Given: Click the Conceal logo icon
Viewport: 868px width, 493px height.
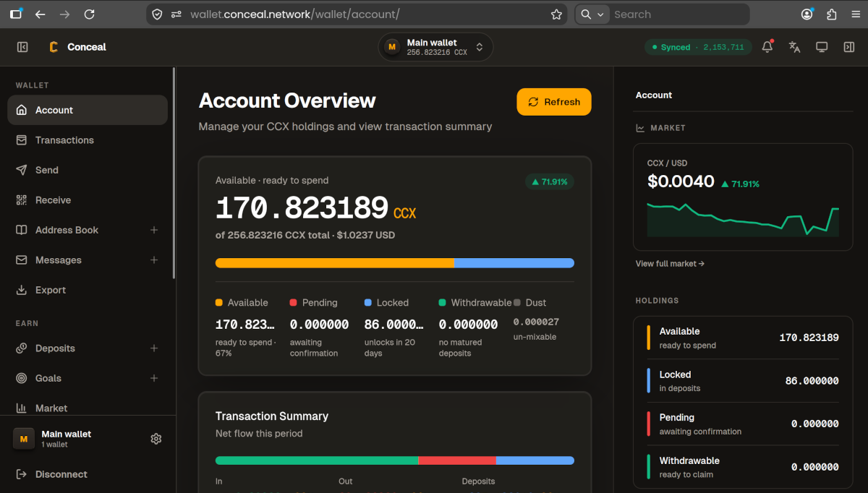Looking at the screenshot, I should (x=54, y=47).
